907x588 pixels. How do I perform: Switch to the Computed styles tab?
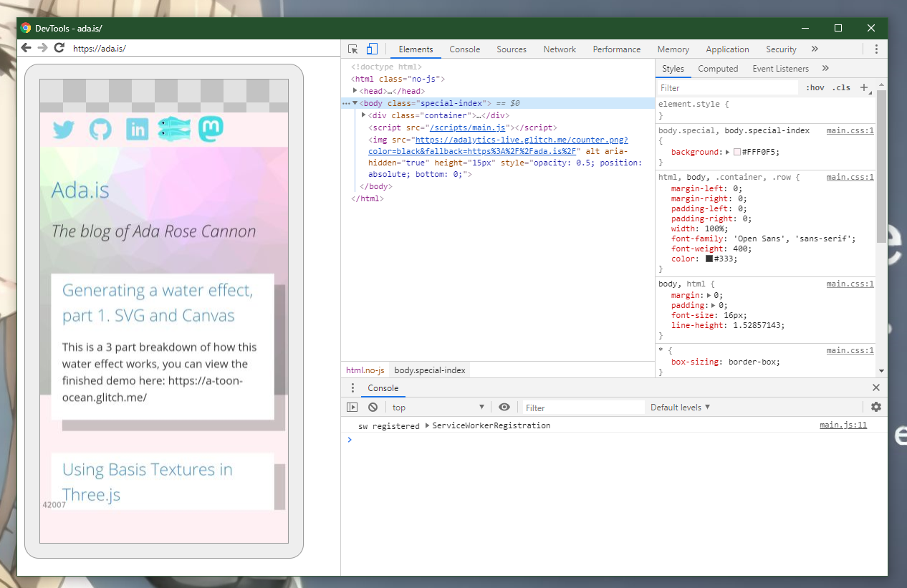point(718,68)
